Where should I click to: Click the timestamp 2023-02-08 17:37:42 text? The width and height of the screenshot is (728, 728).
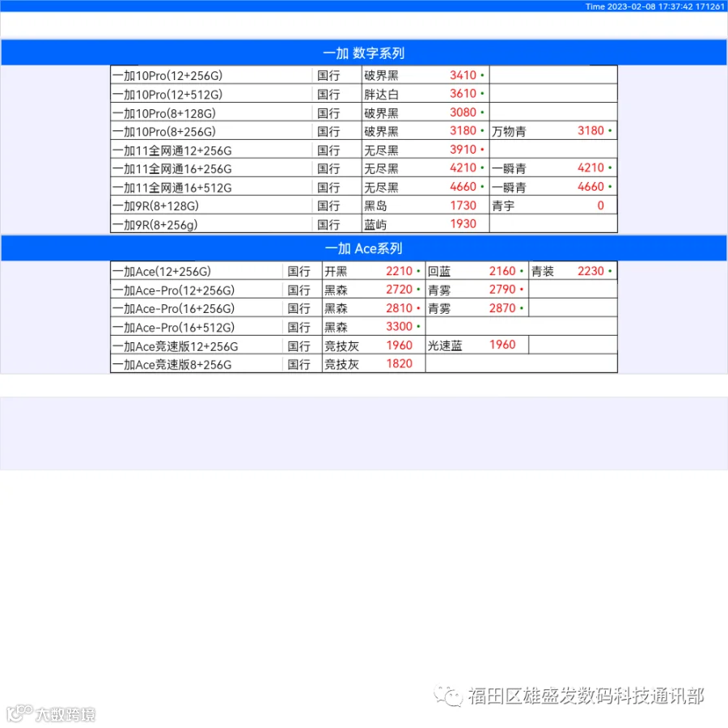[650, 6]
